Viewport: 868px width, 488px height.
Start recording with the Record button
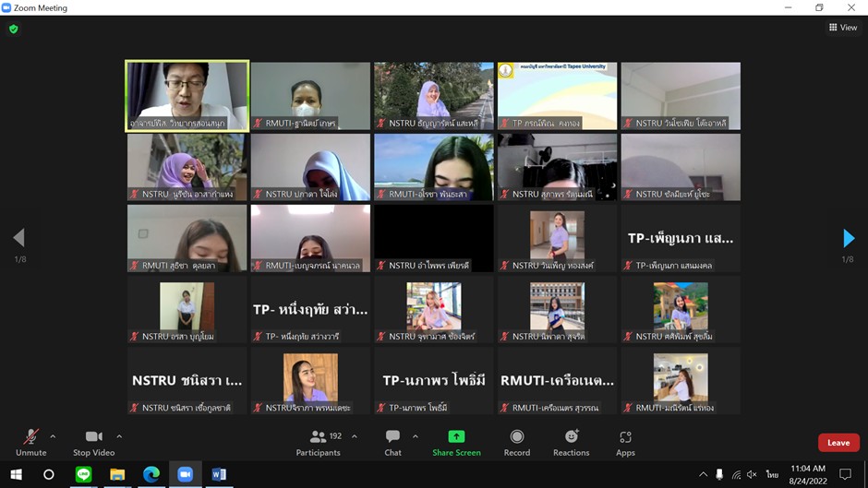pos(517,442)
